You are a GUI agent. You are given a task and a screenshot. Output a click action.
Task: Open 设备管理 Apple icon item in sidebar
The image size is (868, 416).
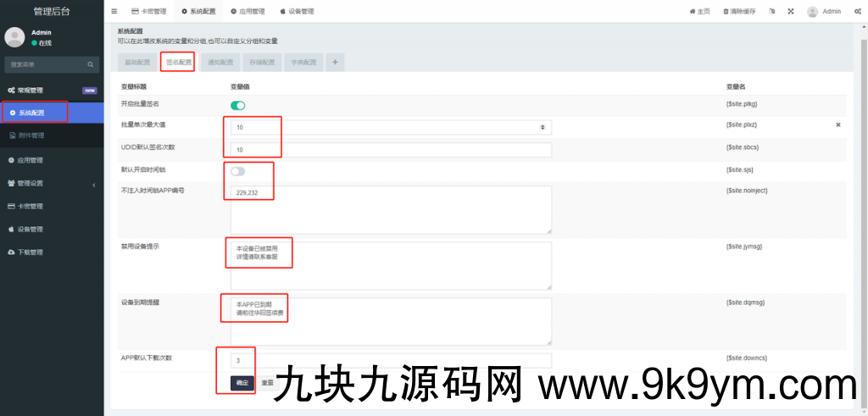pos(52,229)
